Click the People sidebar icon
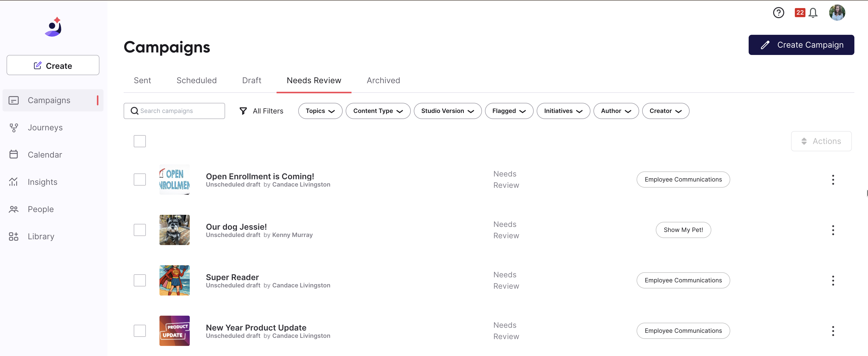 point(13,209)
